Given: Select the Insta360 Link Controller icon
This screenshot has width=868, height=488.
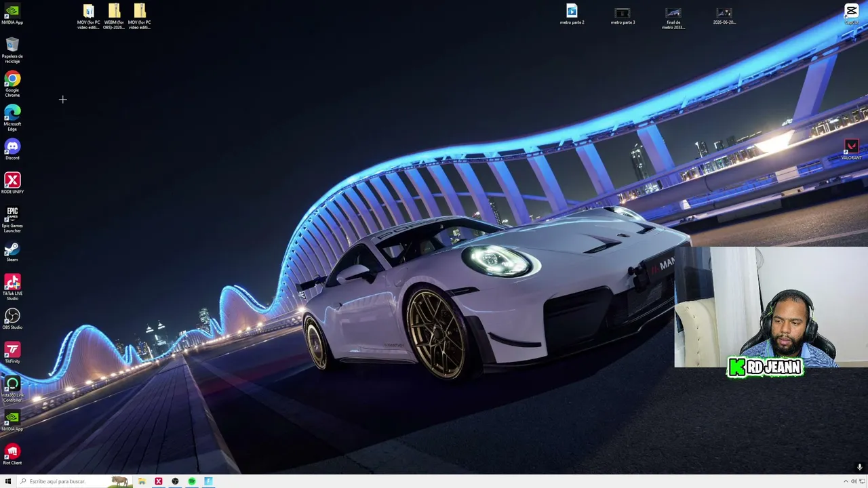Looking at the screenshot, I should (12, 390).
